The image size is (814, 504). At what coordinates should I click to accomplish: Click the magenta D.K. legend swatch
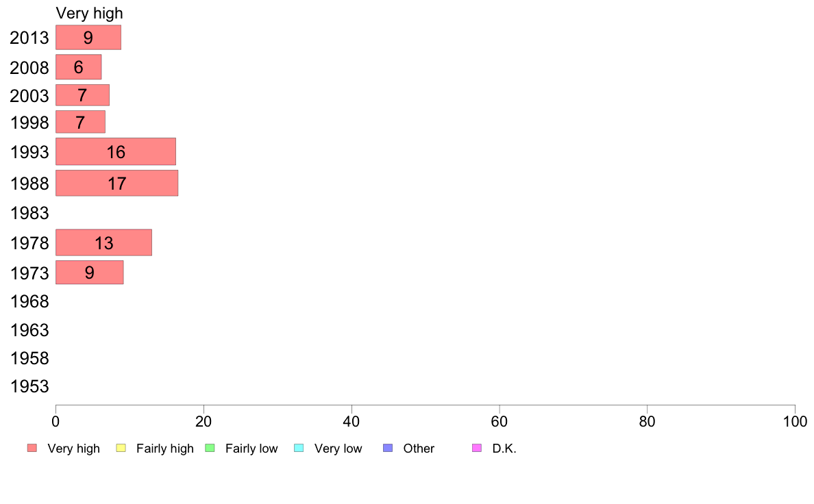point(477,448)
